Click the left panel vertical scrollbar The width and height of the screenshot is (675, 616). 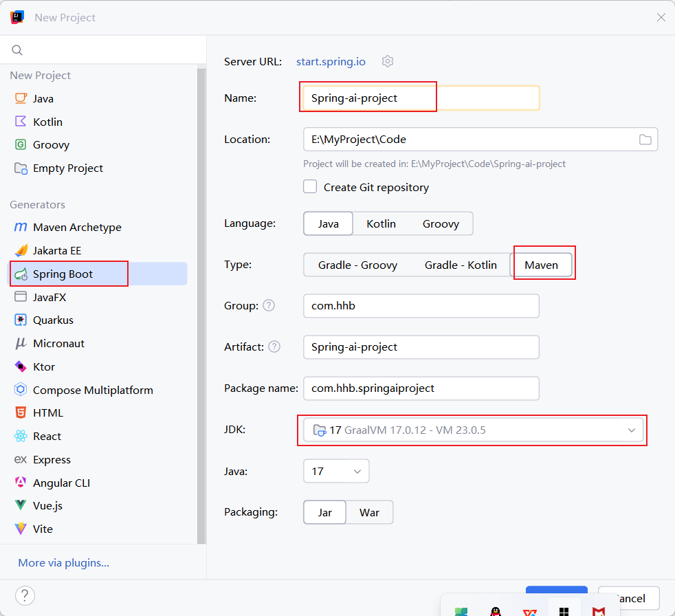pyautogui.click(x=201, y=306)
